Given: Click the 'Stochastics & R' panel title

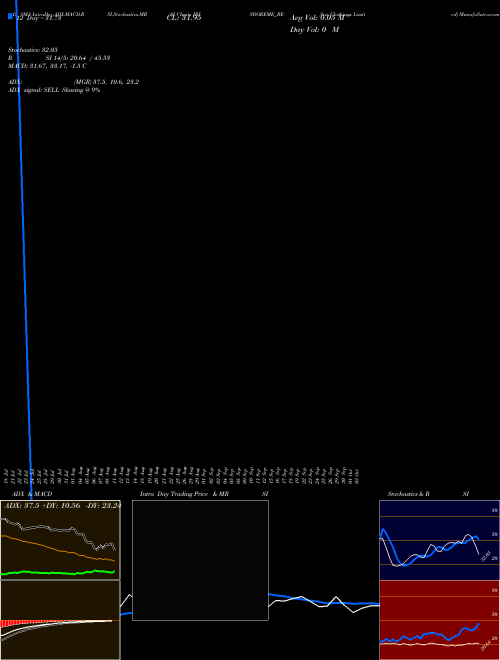Looking at the screenshot, I should tap(408, 494).
